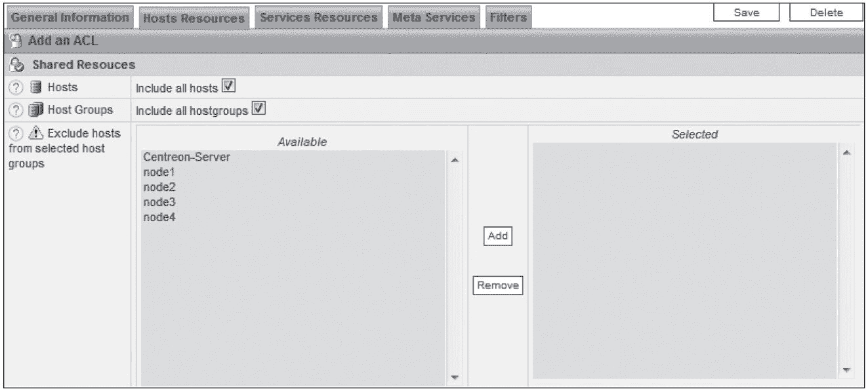
Task: Click the Exclude hosts warning triangle icon
Action: click(x=36, y=134)
